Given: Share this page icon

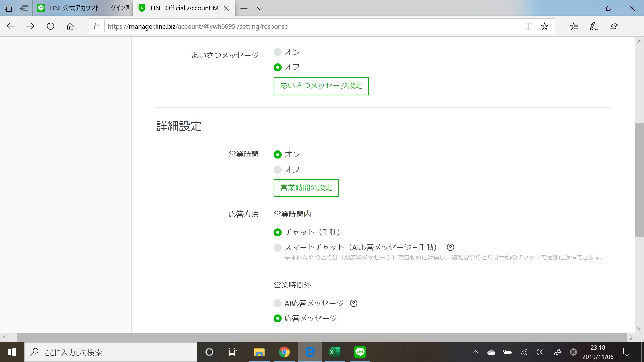Looking at the screenshot, I should pos(613,26).
